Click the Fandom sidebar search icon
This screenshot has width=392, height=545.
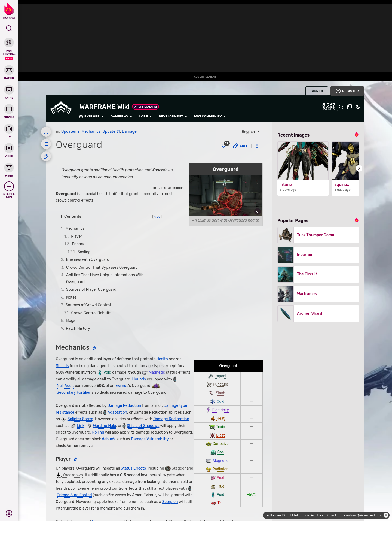point(9,28)
